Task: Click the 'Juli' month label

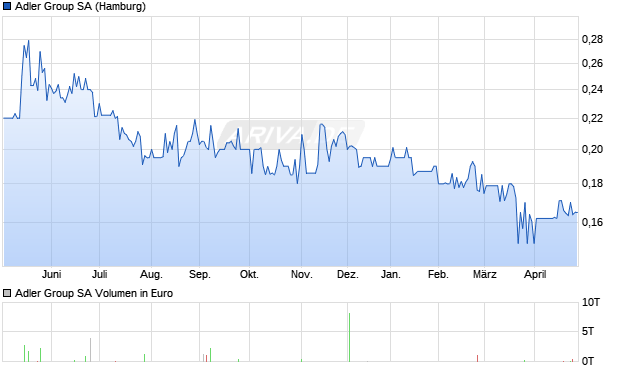Action: pyautogui.click(x=100, y=274)
